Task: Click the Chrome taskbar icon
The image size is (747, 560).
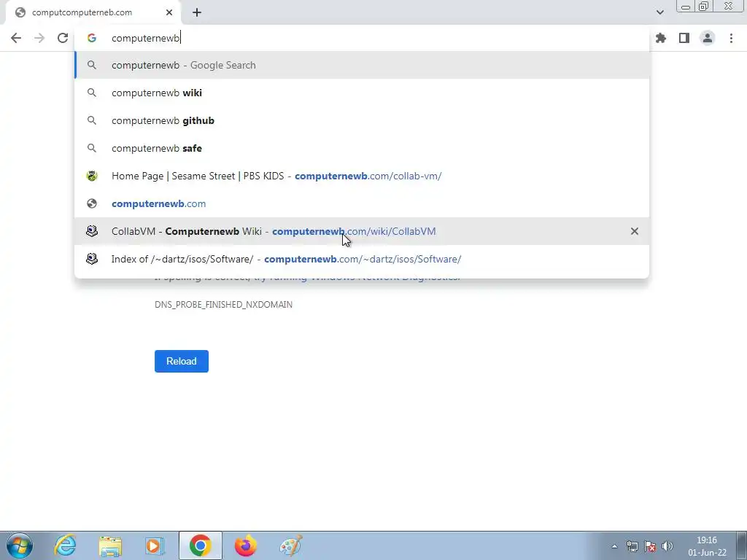Action: [x=200, y=545]
